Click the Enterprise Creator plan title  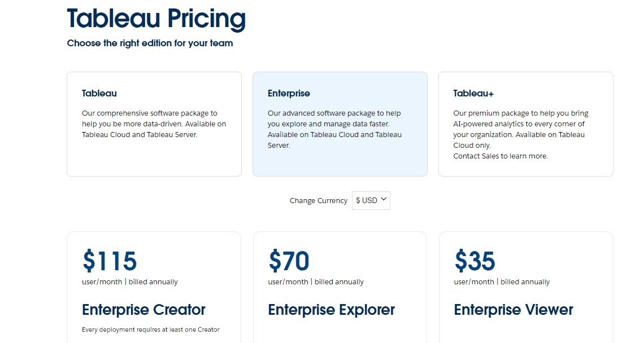coord(143,310)
